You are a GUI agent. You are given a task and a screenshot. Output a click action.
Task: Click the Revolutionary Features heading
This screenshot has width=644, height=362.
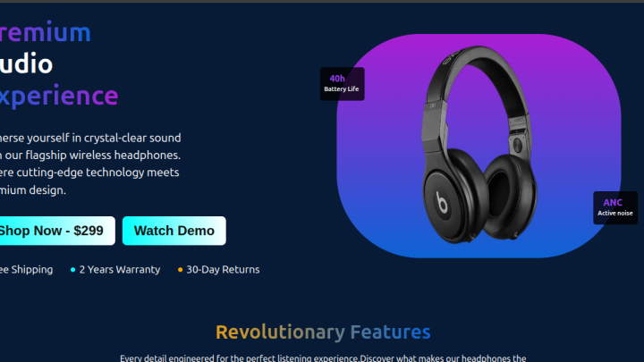click(x=323, y=332)
